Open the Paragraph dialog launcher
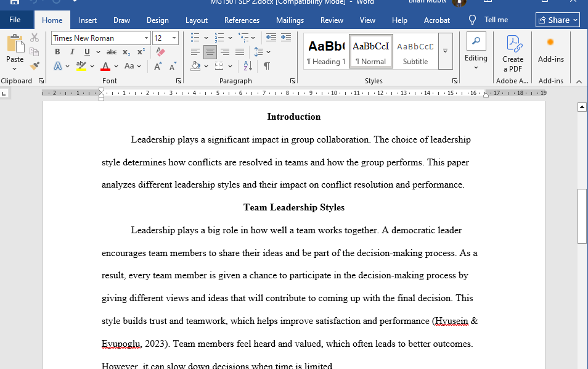This screenshot has height=369, width=588. (x=293, y=81)
